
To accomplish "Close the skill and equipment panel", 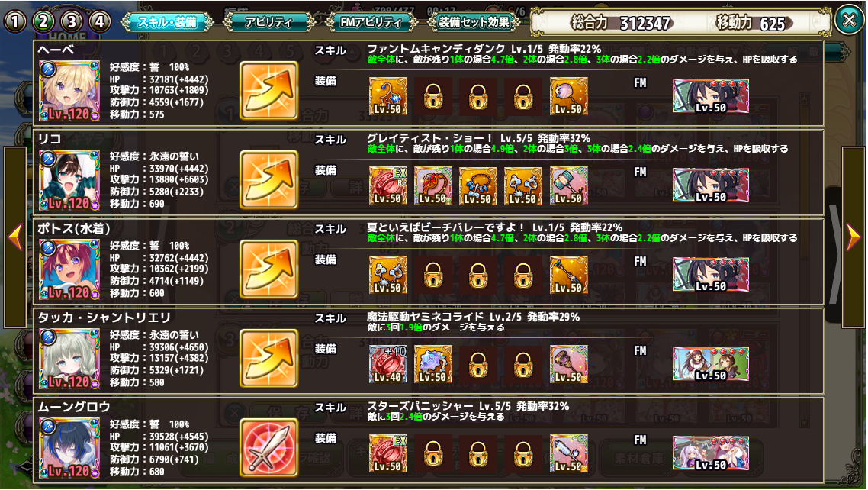I will point(849,21).
